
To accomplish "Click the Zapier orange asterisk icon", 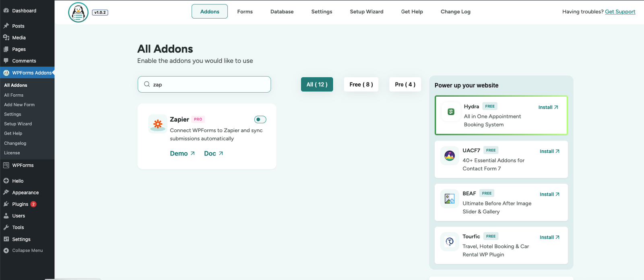I will tap(158, 124).
